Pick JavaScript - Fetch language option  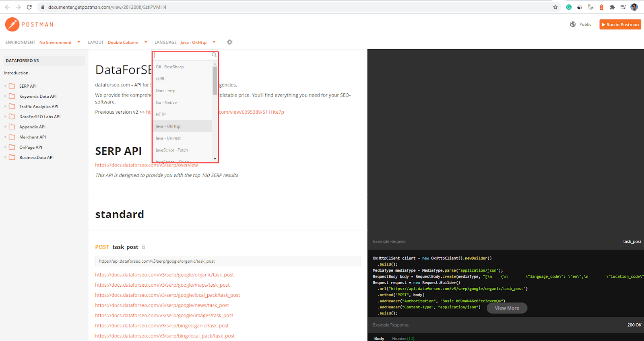pos(182,150)
